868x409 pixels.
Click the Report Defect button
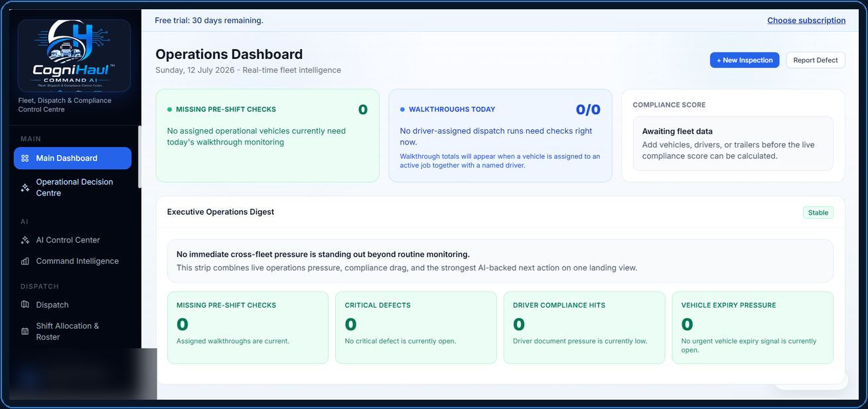(x=816, y=60)
